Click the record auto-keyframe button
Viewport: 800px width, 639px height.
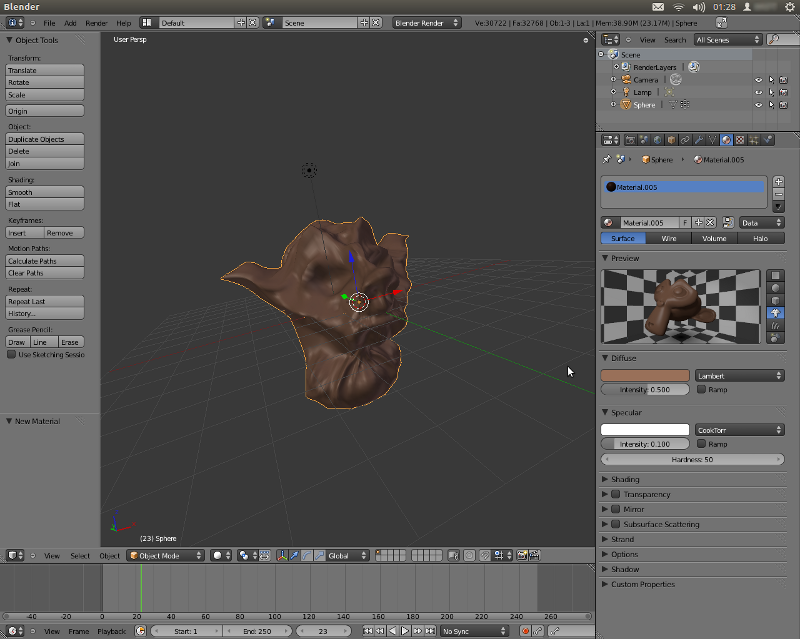pos(525,631)
